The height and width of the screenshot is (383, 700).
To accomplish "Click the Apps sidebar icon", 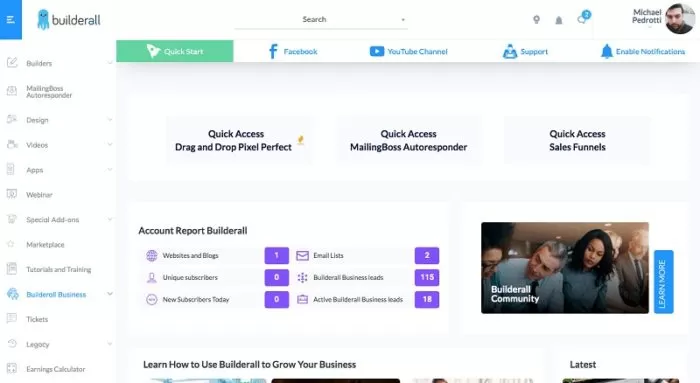I will [x=11, y=170].
